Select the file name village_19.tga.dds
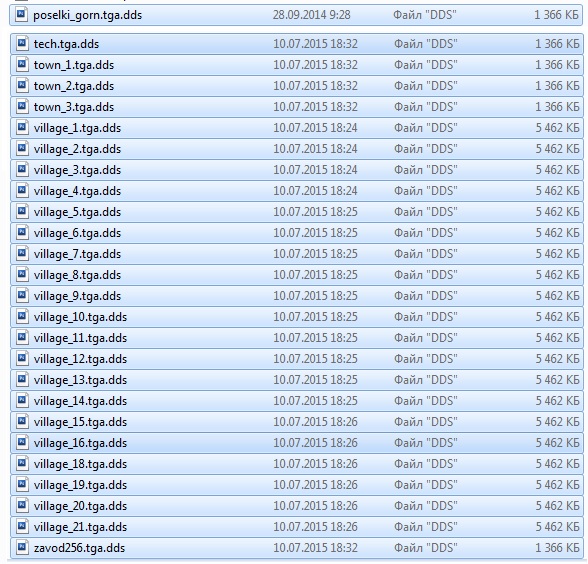 coord(80,485)
